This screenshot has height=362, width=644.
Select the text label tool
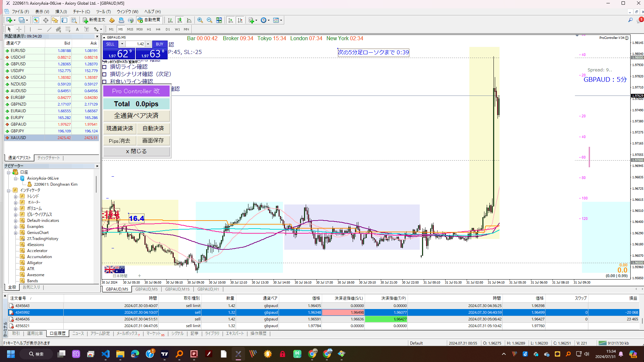(86, 29)
